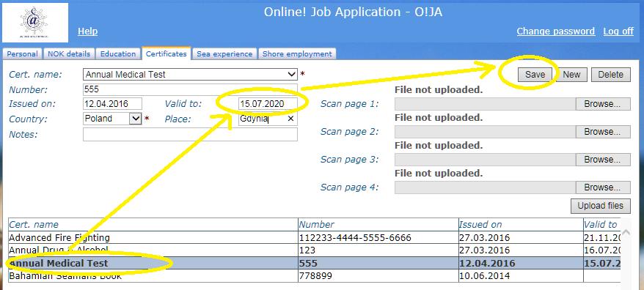Click number cell 555 in the table

coord(378,263)
